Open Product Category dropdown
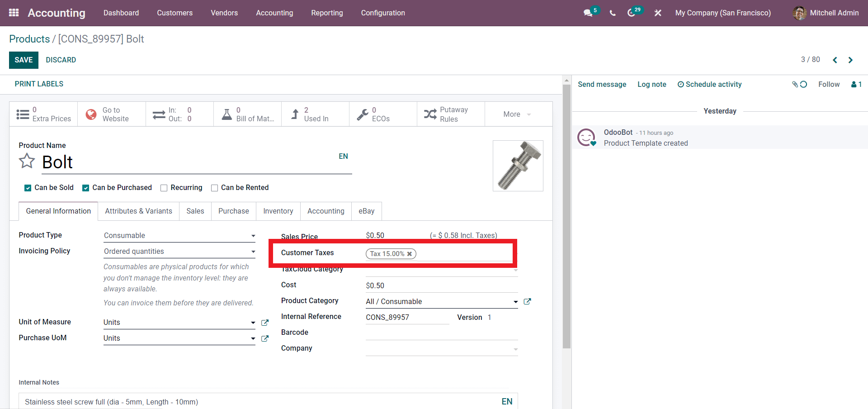The height and width of the screenshot is (409, 868). point(442,302)
